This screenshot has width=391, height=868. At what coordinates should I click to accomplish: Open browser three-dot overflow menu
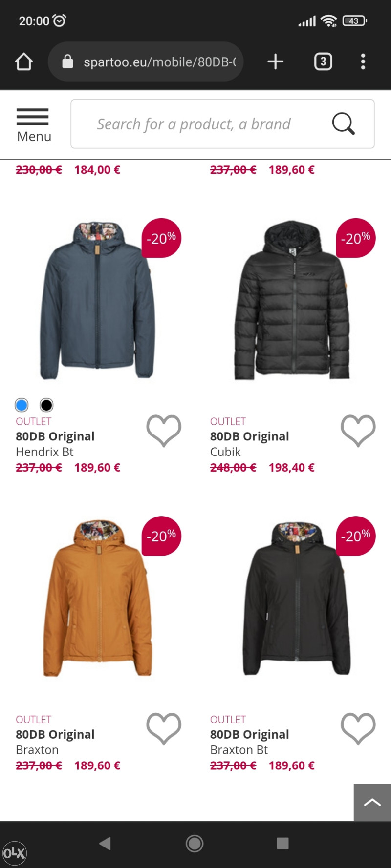tap(363, 62)
